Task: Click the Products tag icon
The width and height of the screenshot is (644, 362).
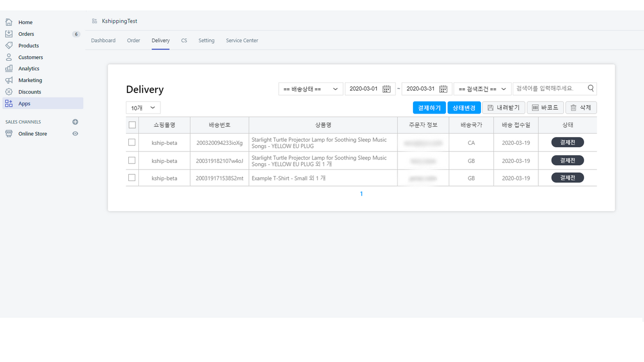Action: point(9,45)
